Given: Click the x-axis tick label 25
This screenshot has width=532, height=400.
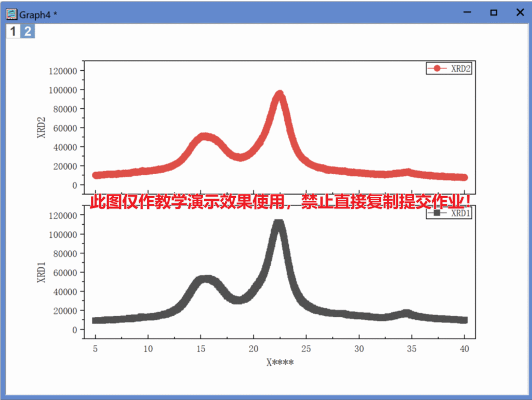Looking at the screenshot, I should [306, 349].
